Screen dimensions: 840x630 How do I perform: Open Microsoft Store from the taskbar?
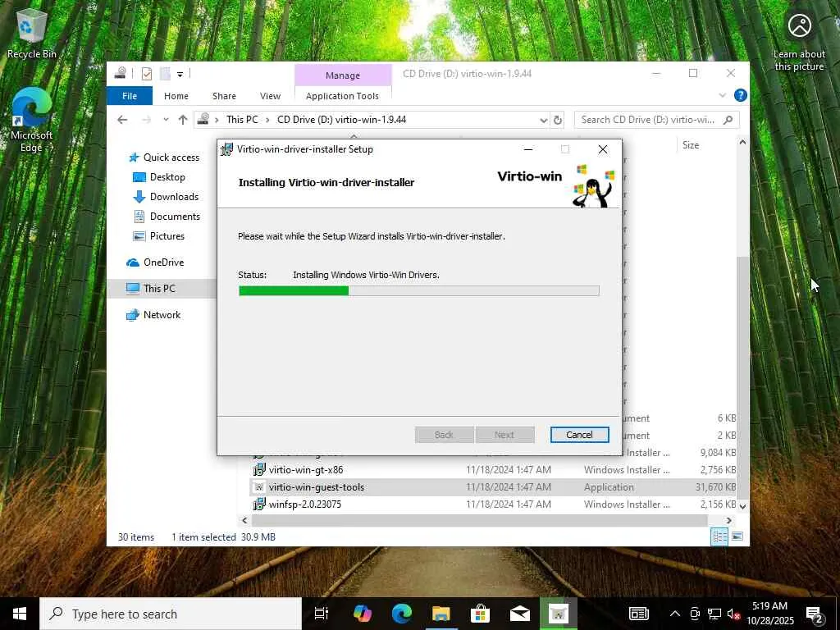click(481, 614)
